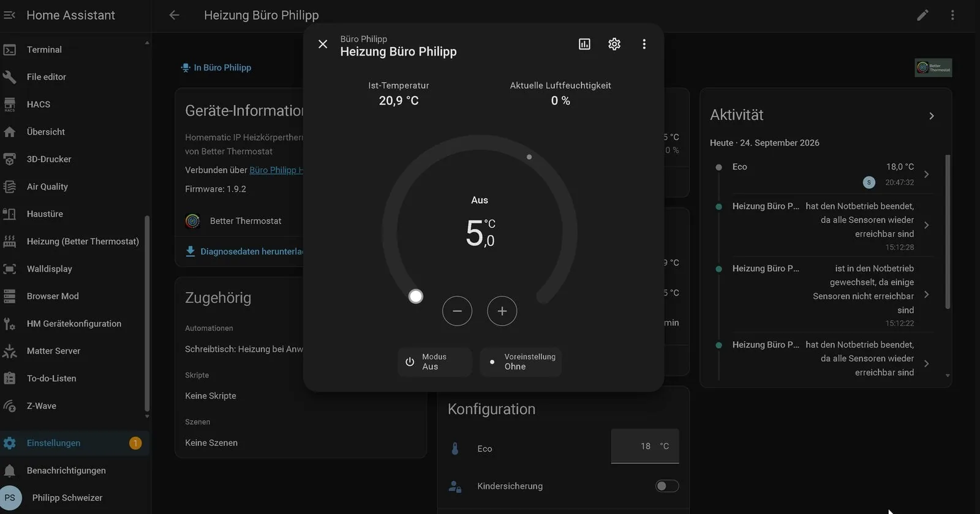Open Terminal in sidebar
Viewport: 980px width, 514px height.
(73, 50)
